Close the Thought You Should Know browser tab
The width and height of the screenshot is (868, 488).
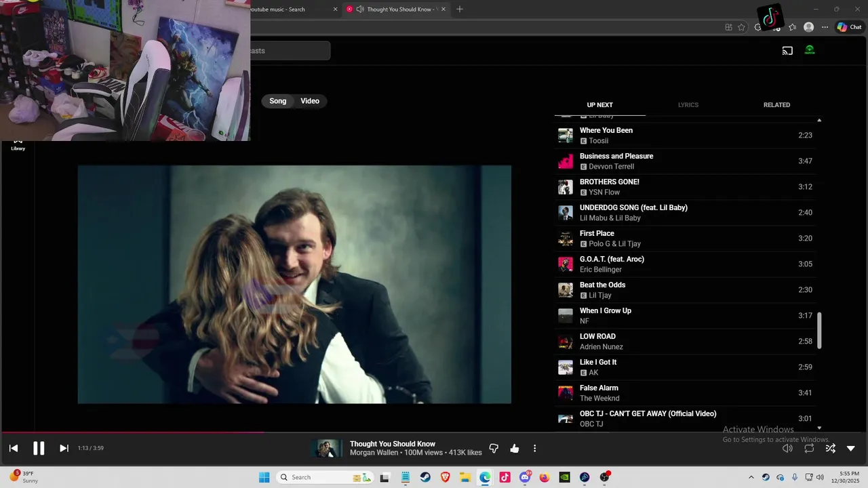click(443, 9)
